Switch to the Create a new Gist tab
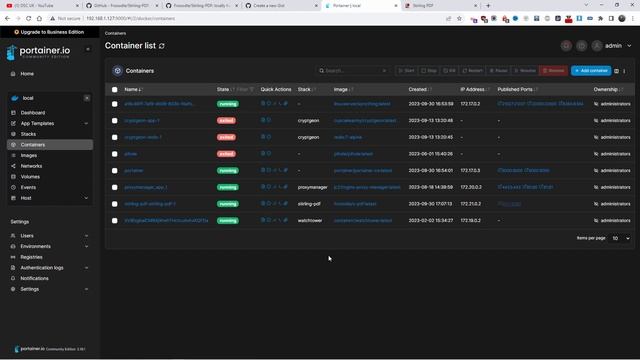The image size is (640, 360). (282, 6)
